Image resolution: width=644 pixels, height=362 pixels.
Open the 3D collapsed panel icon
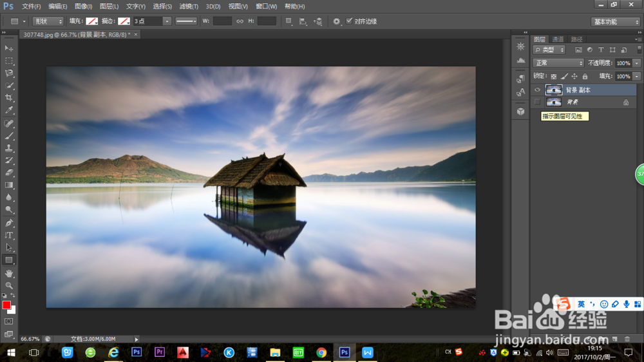click(x=521, y=111)
